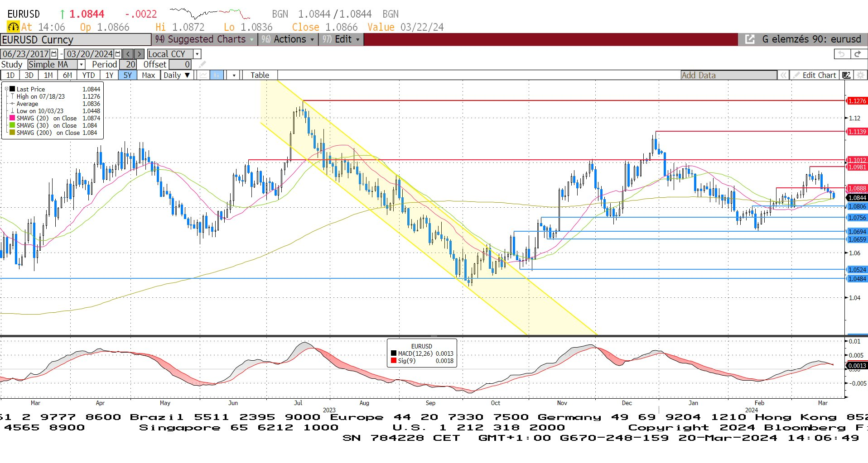868x463 pixels.
Task: Click the Average marker icon in legend
Action: pos(13,104)
